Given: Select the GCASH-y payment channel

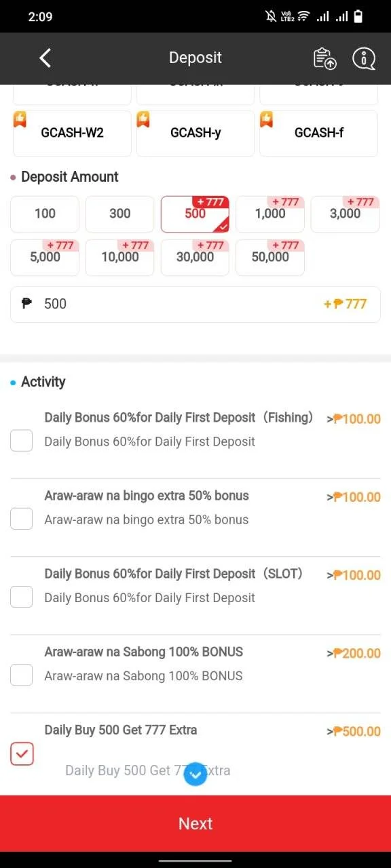Looking at the screenshot, I should pyautogui.click(x=195, y=134).
